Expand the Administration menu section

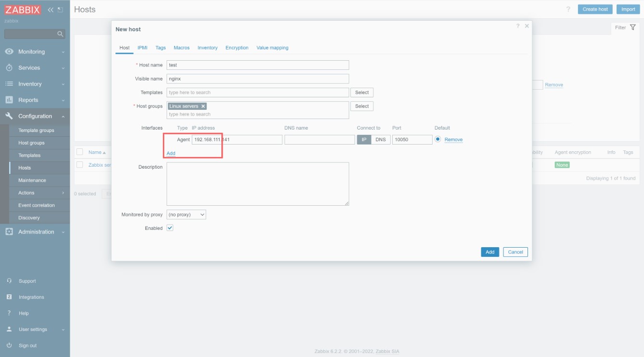pos(63,232)
